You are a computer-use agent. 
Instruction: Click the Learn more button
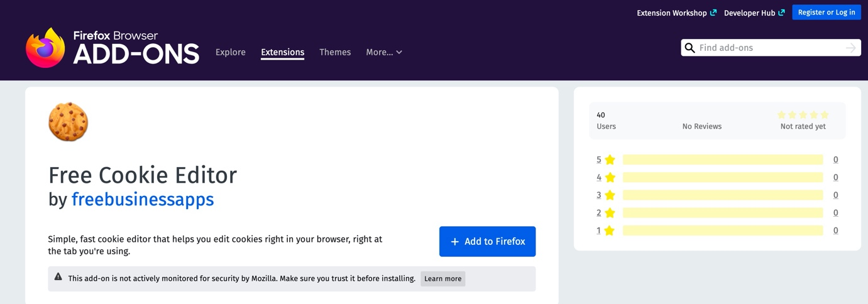pos(442,279)
